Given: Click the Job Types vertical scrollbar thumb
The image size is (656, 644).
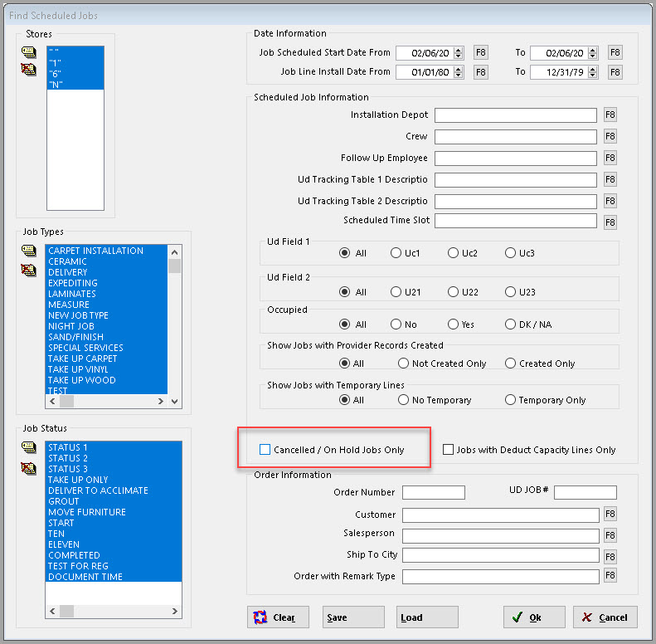Looking at the screenshot, I should 175,266.
